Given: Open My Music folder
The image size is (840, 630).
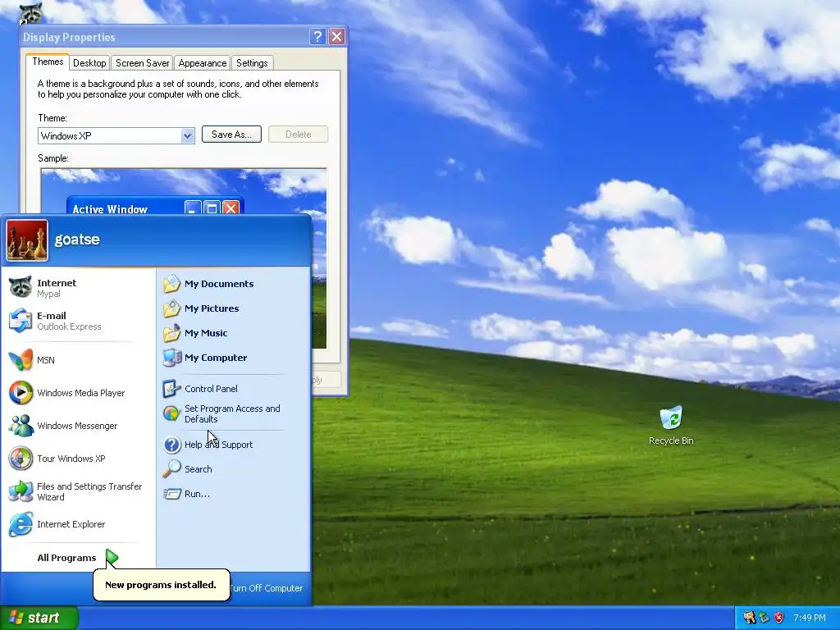Looking at the screenshot, I should [233, 333].
